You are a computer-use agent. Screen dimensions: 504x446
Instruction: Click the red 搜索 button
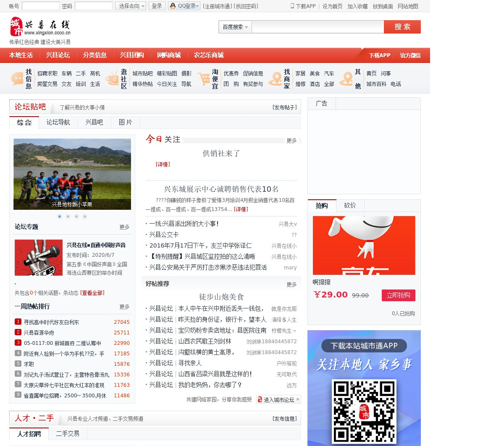click(402, 27)
